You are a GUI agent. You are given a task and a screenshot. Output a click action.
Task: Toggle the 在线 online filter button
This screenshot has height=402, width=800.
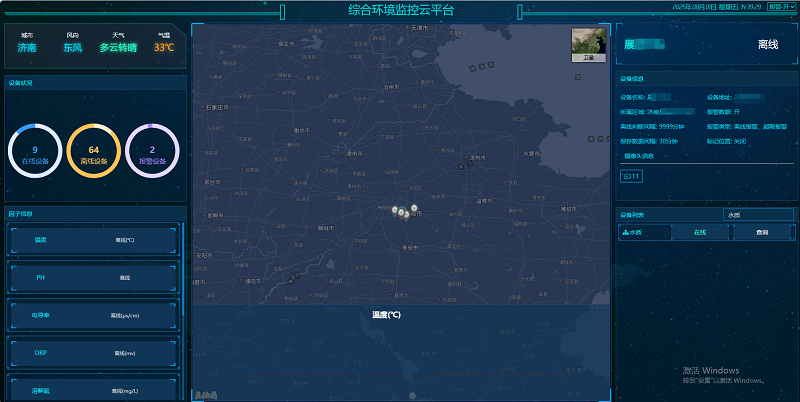[700, 232]
